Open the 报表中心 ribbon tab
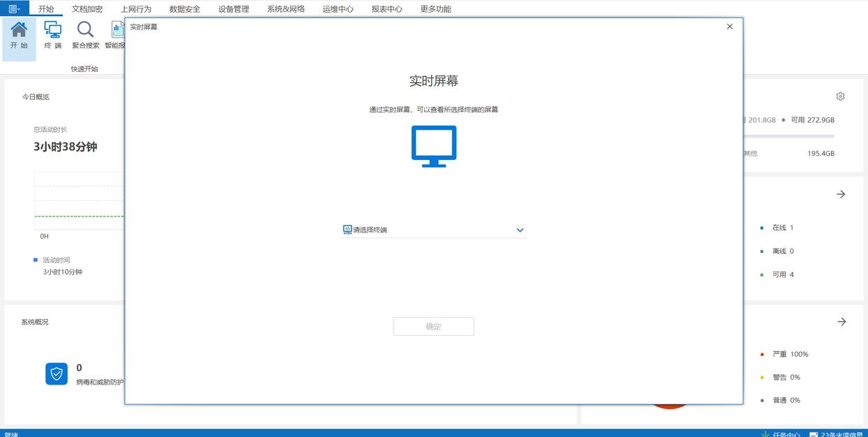Screen dimensions: 868x437 pos(386,9)
